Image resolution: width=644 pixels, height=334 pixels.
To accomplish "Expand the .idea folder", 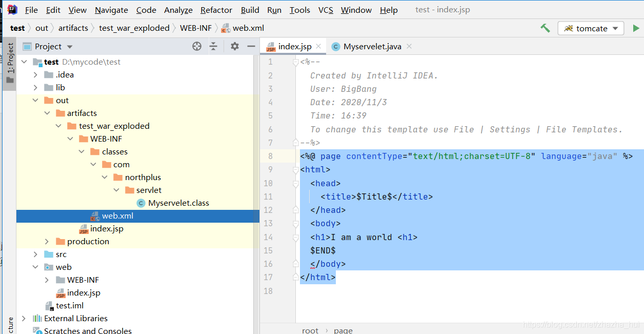I will [35, 75].
